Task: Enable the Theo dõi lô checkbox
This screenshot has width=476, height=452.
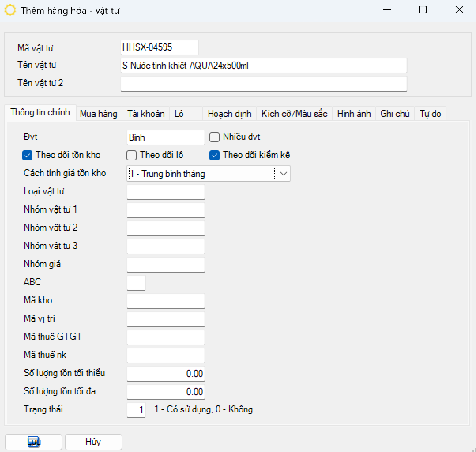Action: pos(132,155)
